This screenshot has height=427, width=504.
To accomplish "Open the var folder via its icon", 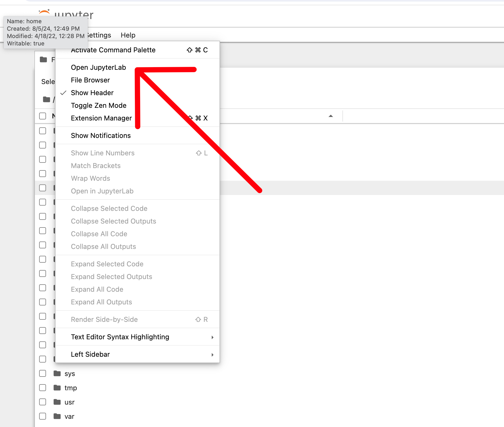I will (57, 416).
